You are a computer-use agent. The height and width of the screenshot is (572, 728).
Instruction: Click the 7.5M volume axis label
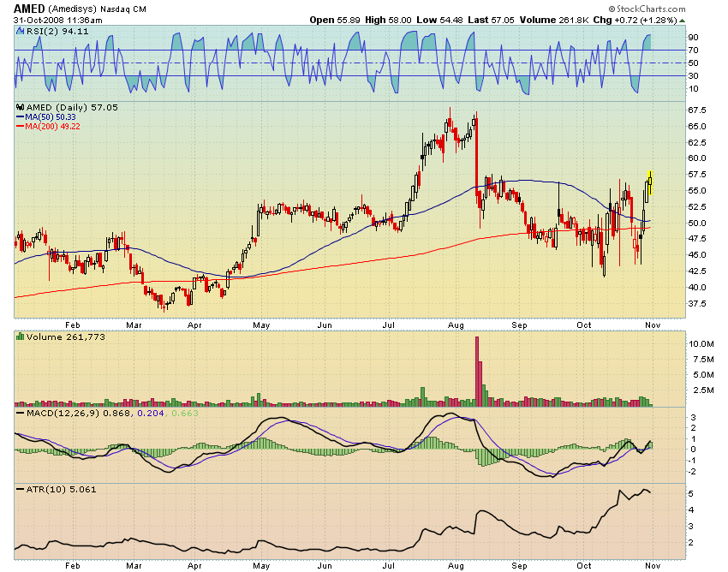click(704, 360)
